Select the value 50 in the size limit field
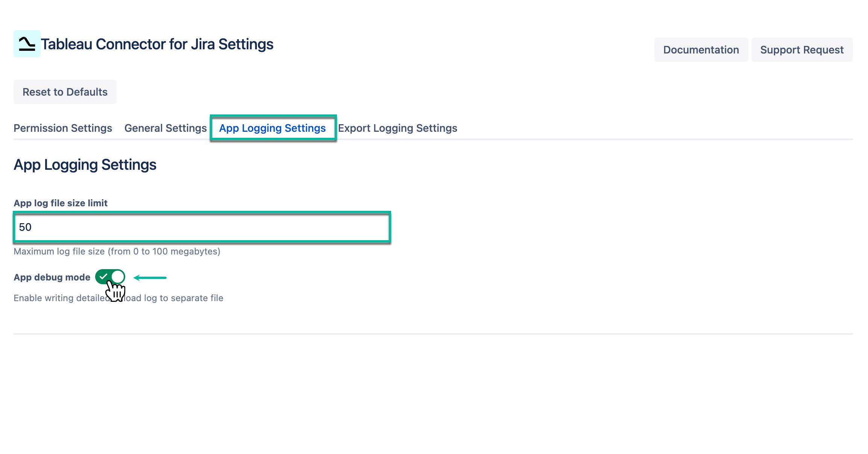This screenshot has height=454, width=868. coord(25,227)
